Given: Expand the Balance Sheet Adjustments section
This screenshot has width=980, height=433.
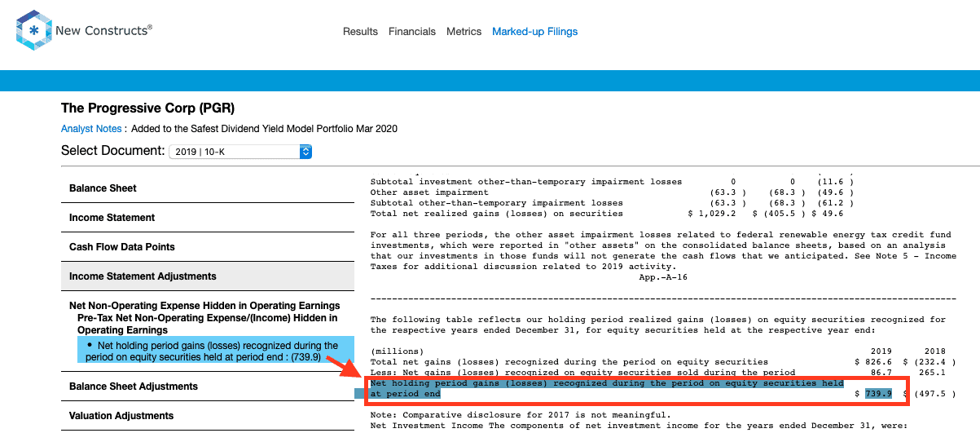Looking at the screenshot, I should coord(208,387).
